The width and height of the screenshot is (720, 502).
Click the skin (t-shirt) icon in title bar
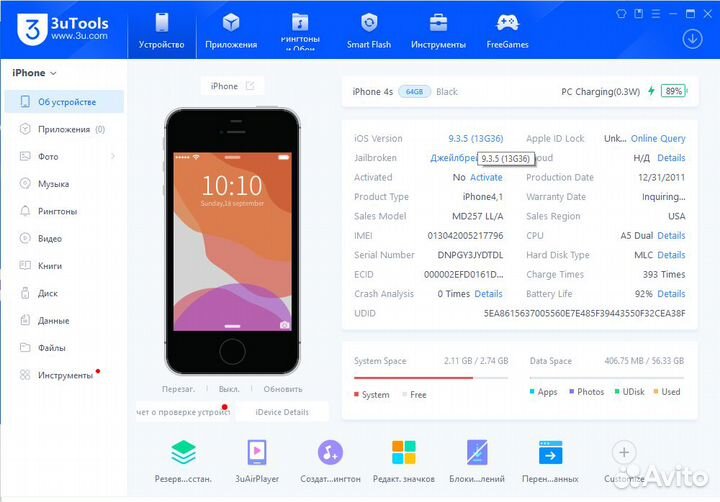[621, 13]
